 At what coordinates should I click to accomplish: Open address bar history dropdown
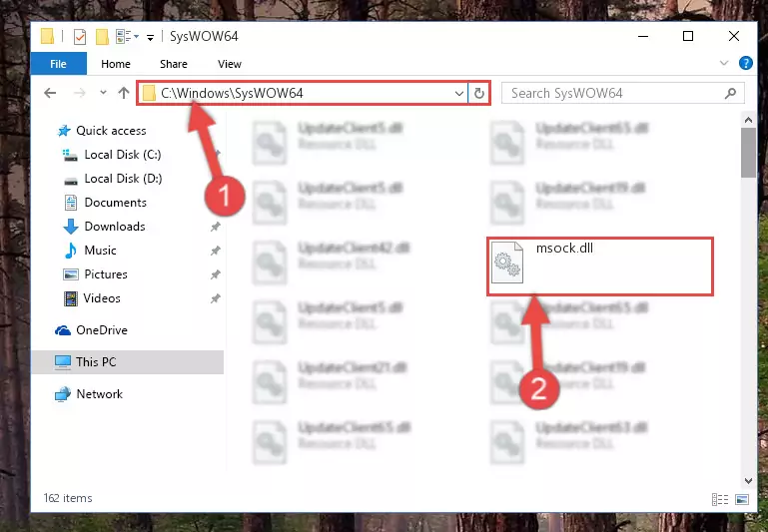459,93
